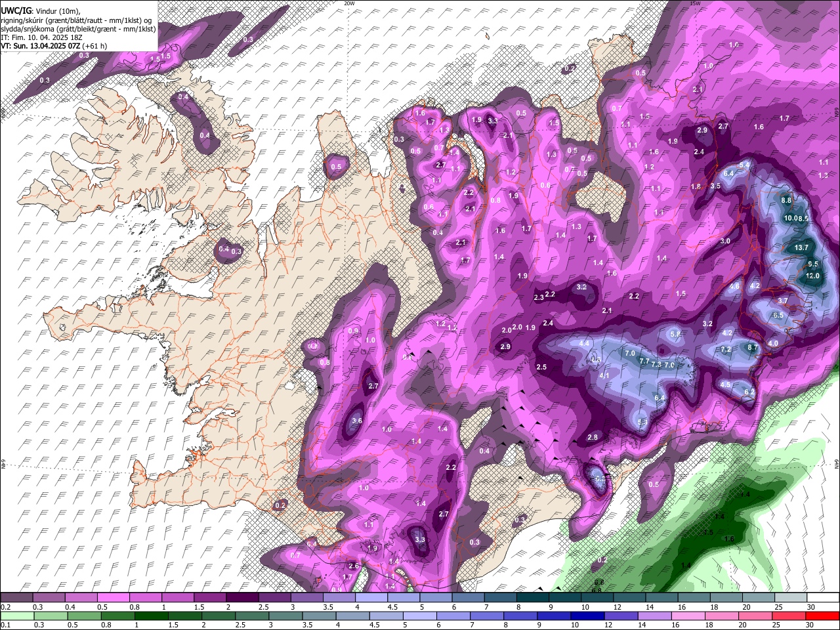Click the bright red swatch in the rain legend
The width and height of the screenshot is (840, 630).
(822, 616)
